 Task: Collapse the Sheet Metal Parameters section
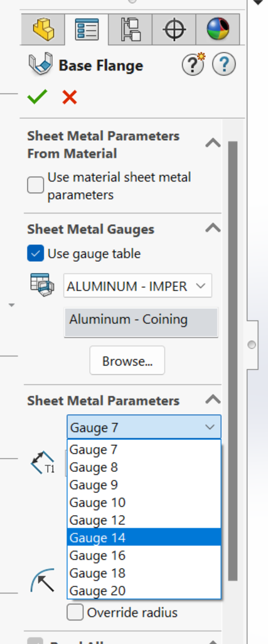click(213, 399)
